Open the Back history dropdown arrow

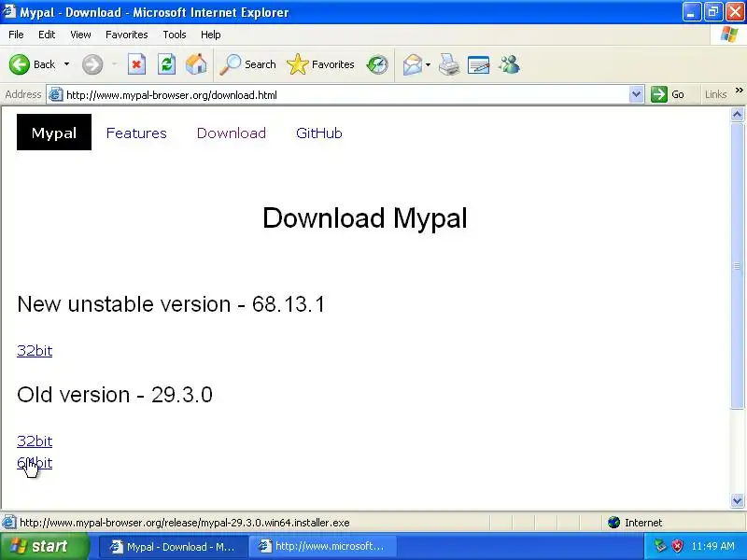(66, 64)
